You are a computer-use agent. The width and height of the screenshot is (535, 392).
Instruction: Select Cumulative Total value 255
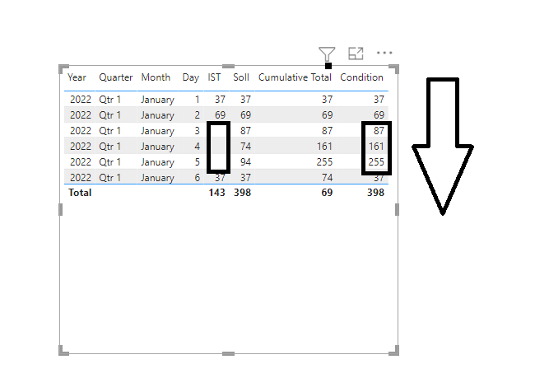324,162
